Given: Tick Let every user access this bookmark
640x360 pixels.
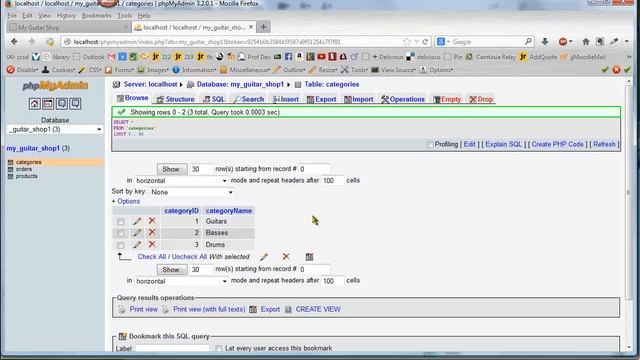Looking at the screenshot, I should coord(219,348).
